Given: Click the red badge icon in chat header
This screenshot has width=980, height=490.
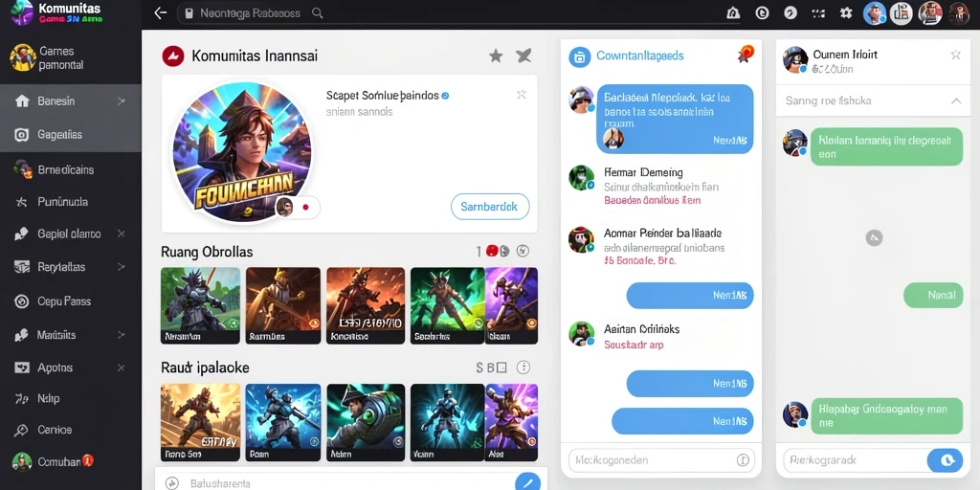Looking at the screenshot, I should [x=745, y=55].
